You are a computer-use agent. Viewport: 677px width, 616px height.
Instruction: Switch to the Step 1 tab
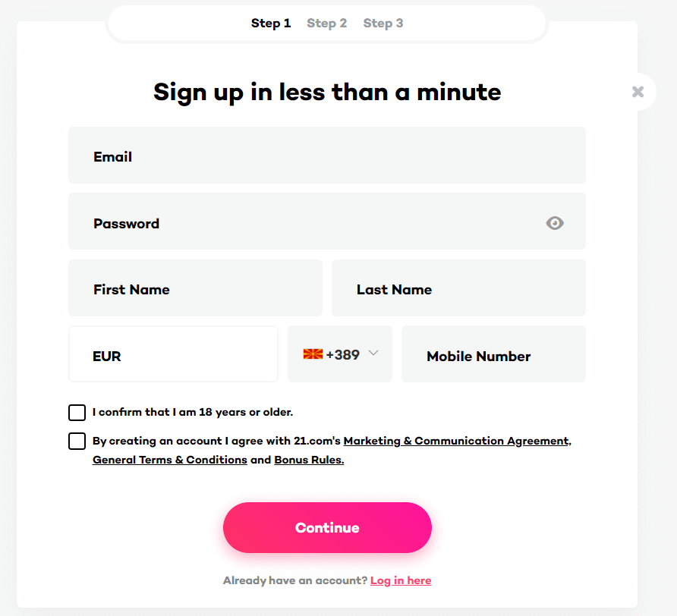(271, 24)
